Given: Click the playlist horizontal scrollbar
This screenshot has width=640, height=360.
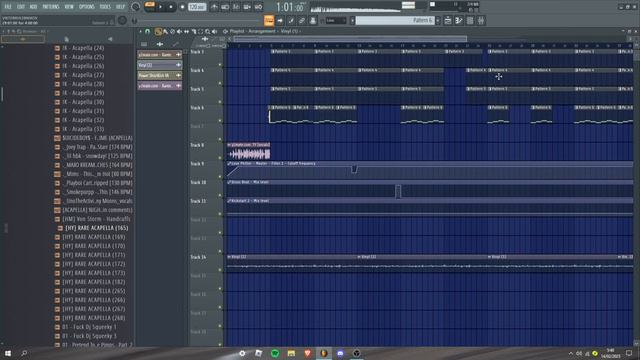Looking at the screenshot, I should pos(350,39).
